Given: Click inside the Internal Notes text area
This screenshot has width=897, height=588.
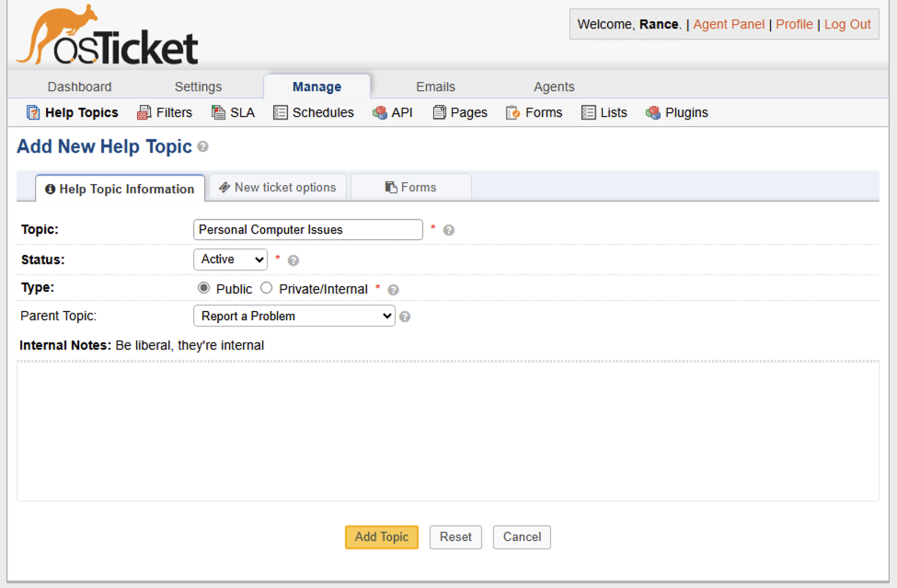Looking at the screenshot, I should pyautogui.click(x=448, y=432).
